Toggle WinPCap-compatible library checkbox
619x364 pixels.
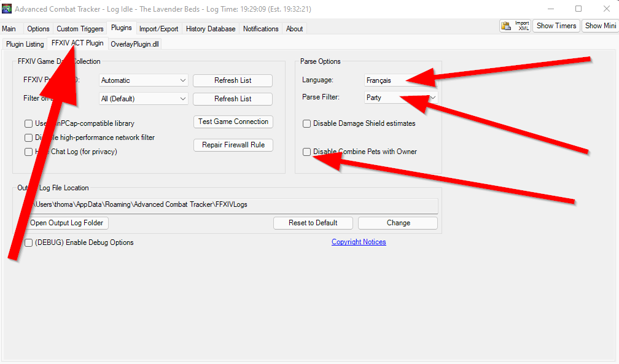[x=28, y=123]
